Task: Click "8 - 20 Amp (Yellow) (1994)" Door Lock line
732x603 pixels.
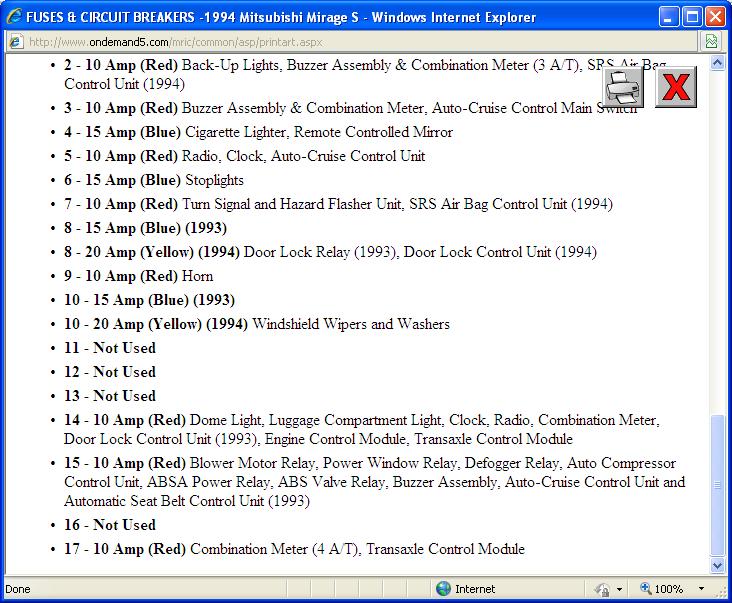Action: point(330,252)
